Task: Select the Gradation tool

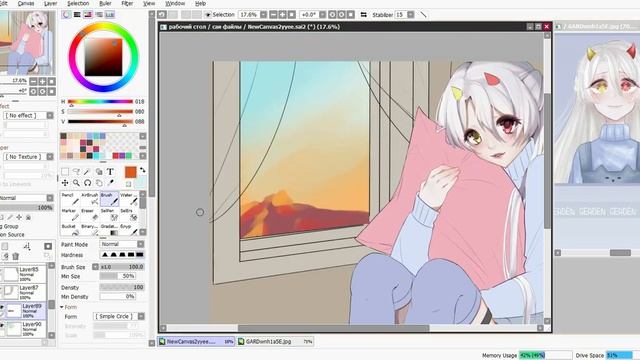Action: 109,229
